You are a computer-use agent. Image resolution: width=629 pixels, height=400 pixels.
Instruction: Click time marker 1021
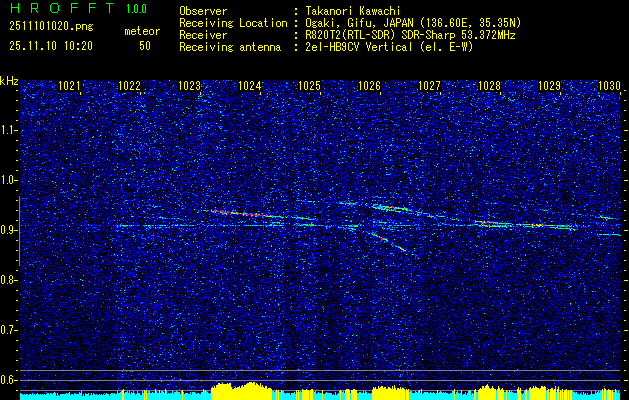click(69, 85)
